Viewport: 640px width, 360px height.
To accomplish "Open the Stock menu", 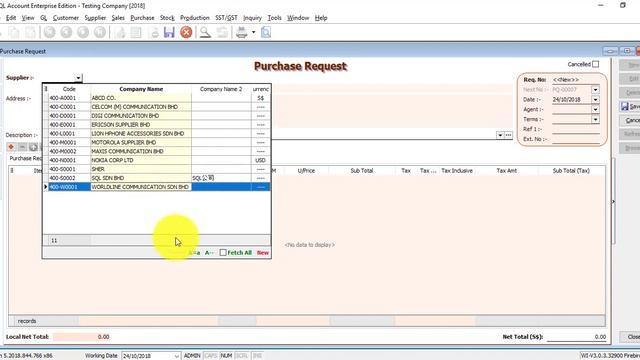I will (x=167, y=18).
